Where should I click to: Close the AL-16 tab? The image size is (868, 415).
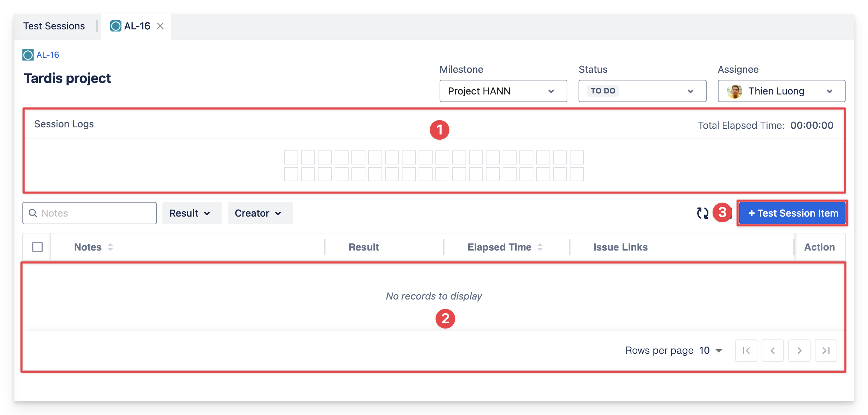pos(160,26)
